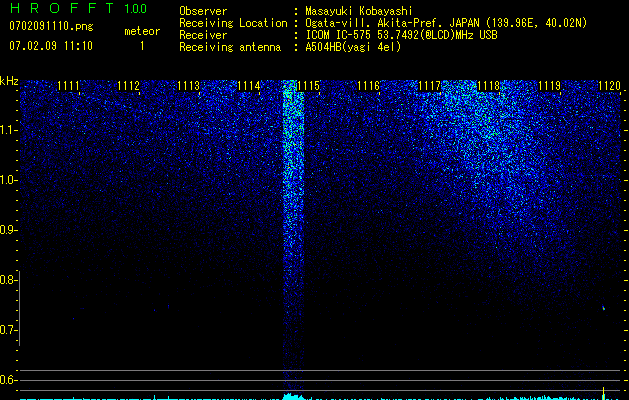629x400 pixels.
Task: Click the ICOM IC-575 53.7492 MHz receiver text
Action: tap(401, 35)
